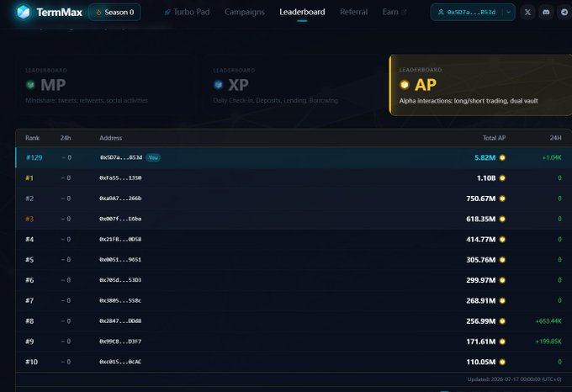Open the Earn external link
The image size is (572, 392).
[395, 12]
